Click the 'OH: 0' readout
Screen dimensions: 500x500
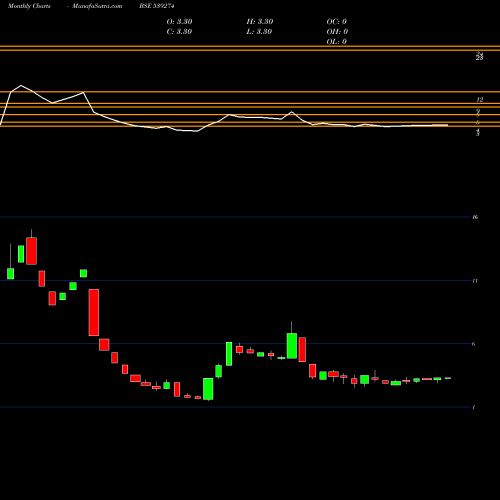337,32
